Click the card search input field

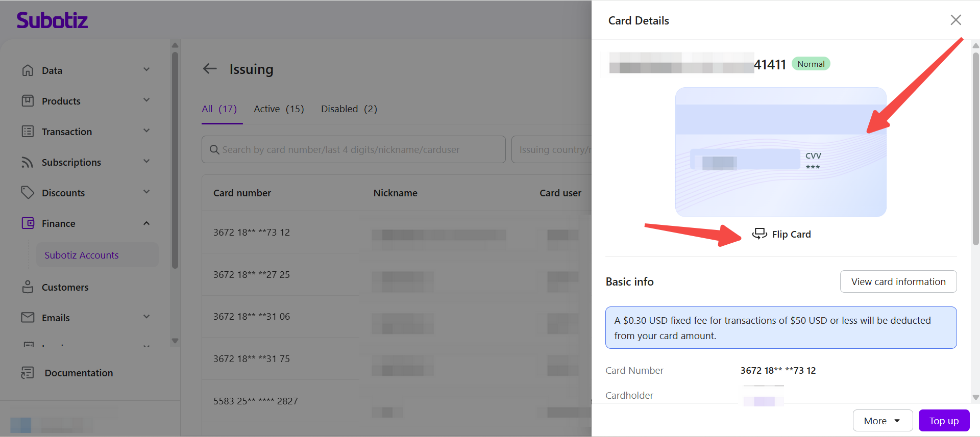pos(353,149)
